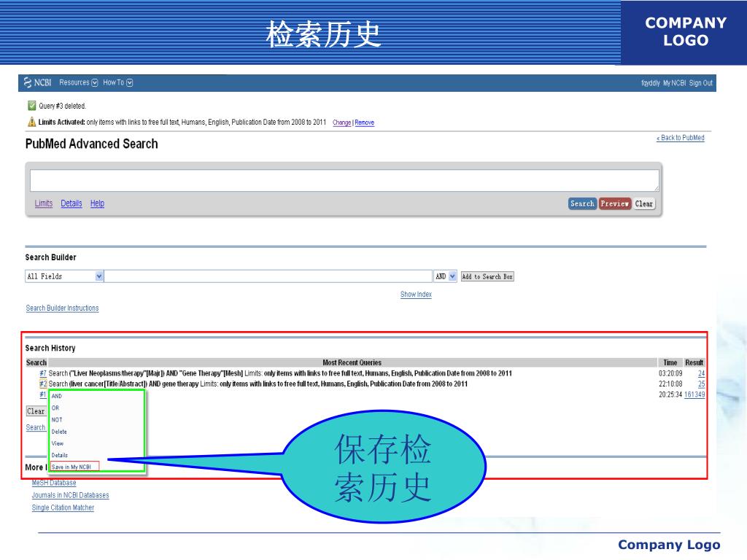747x560 pixels.
Task: Click time value 03:20:09
Action: 670,373
